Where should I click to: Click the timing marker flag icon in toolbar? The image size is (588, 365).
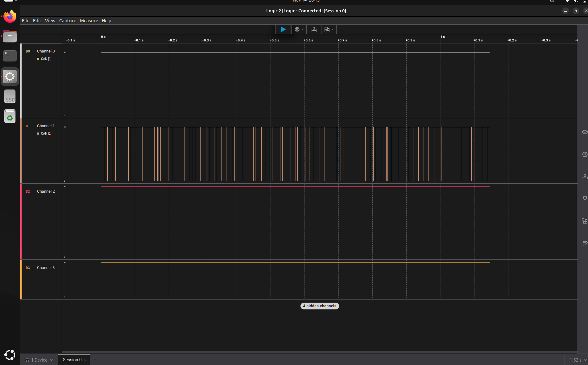pyautogui.click(x=327, y=29)
